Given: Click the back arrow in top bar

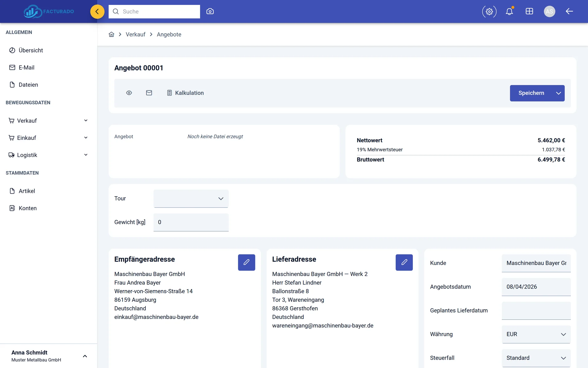Looking at the screenshot, I should tap(569, 11).
